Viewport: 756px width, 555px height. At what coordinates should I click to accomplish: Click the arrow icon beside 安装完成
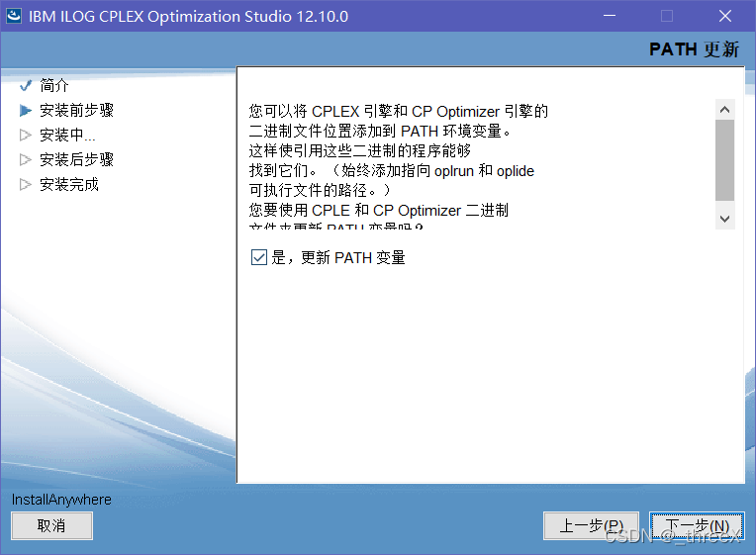click(26, 184)
